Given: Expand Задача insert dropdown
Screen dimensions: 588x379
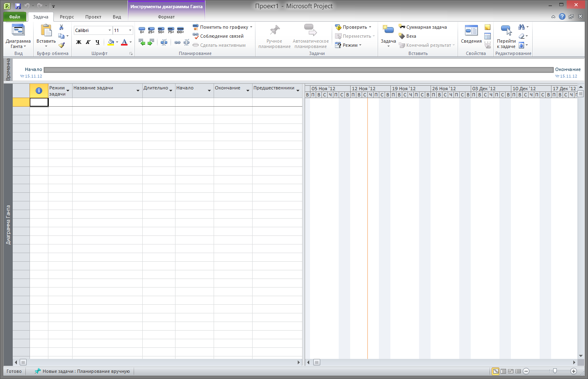Looking at the screenshot, I should tap(388, 46).
